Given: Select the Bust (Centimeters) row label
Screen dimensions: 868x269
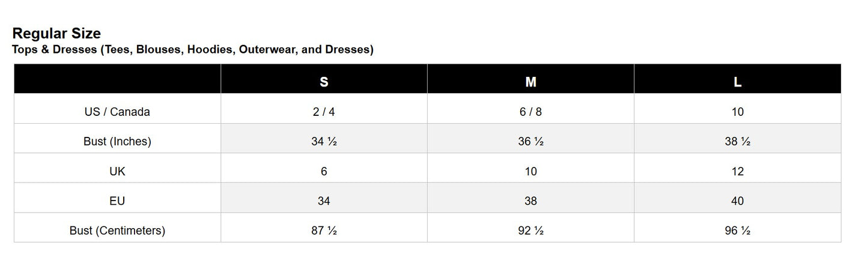Looking at the screenshot, I should click(x=117, y=231).
